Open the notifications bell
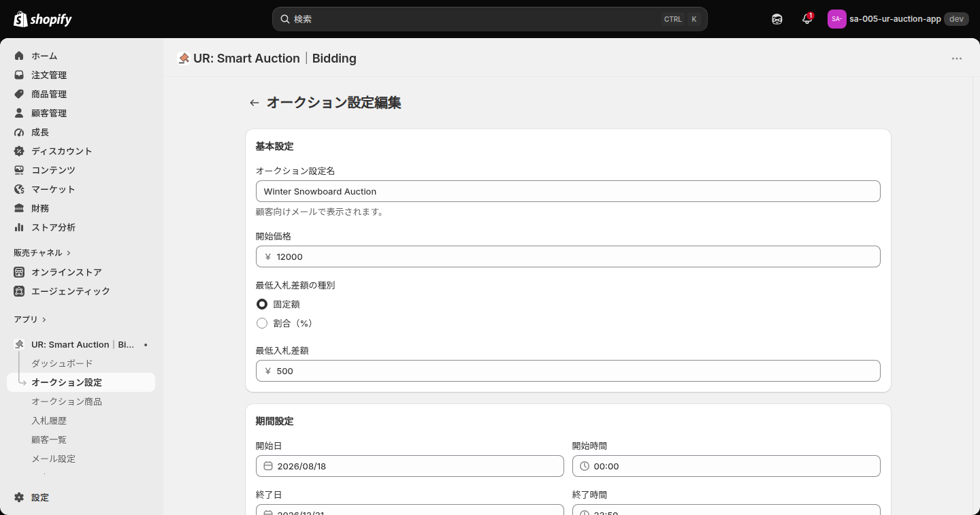The width and height of the screenshot is (980, 515). point(807,19)
